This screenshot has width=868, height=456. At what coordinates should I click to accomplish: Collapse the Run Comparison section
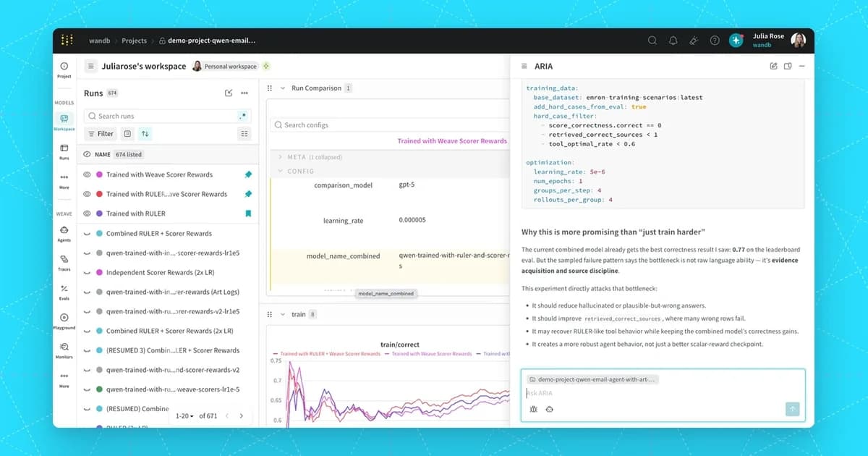click(x=283, y=88)
